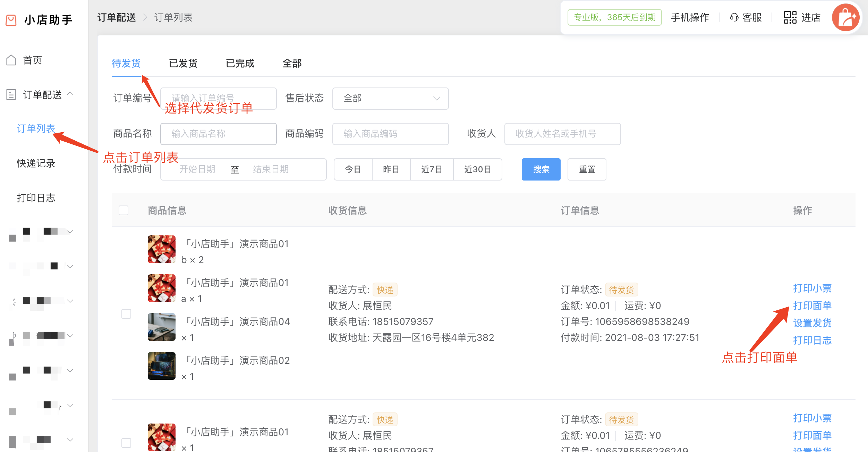Check the second order's row checkbox
868x452 pixels.
point(126,443)
